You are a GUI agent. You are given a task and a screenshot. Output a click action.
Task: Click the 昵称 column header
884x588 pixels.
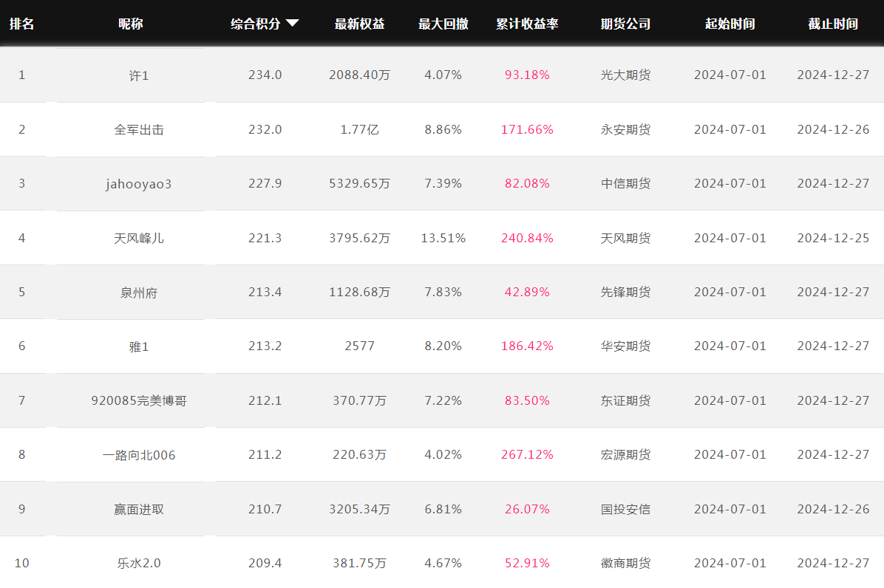click(x=130, y=24)
